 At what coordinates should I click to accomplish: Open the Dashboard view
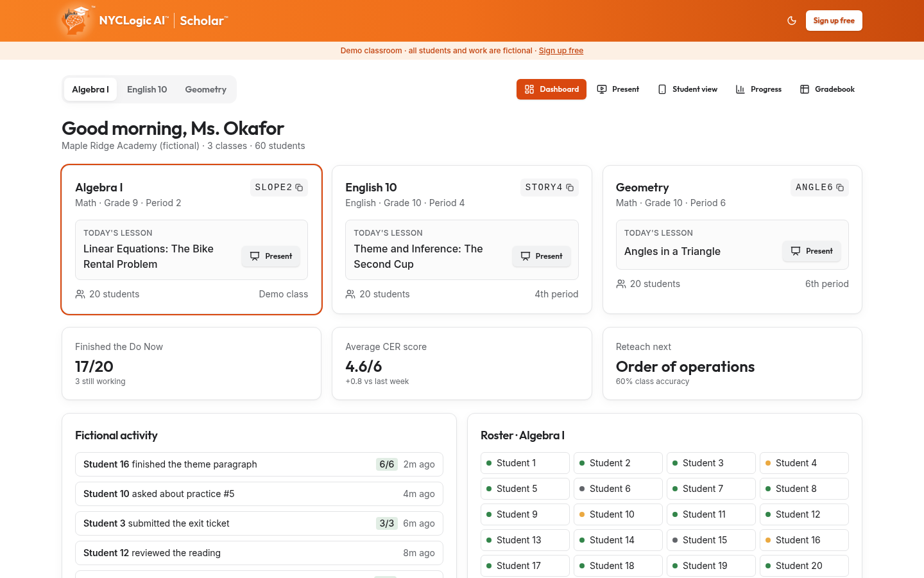(551, 89)
